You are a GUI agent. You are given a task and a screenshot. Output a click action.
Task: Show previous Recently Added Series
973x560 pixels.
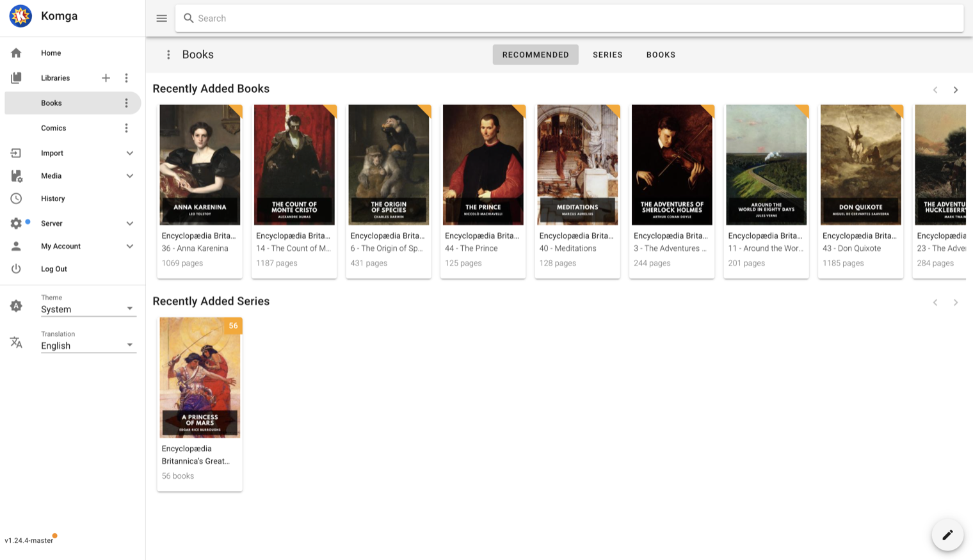pos(935,302)
